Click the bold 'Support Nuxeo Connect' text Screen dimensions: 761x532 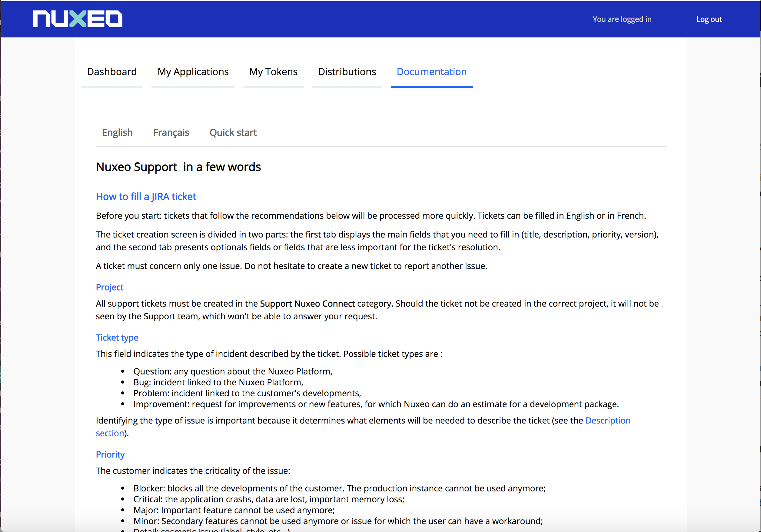(307, 304)
